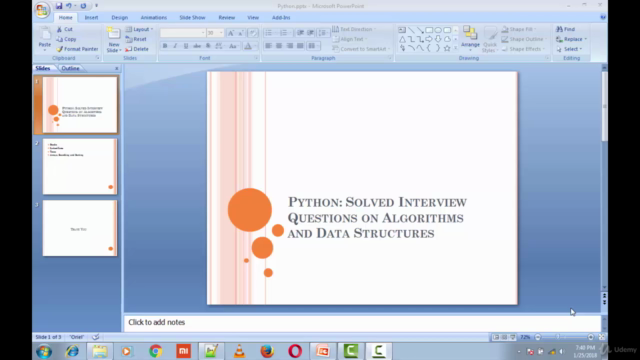Image resolution: width=640 pixels, height=360 pixels.
Task: Switch to the Outline pane tab
Action: coord(70,68)
